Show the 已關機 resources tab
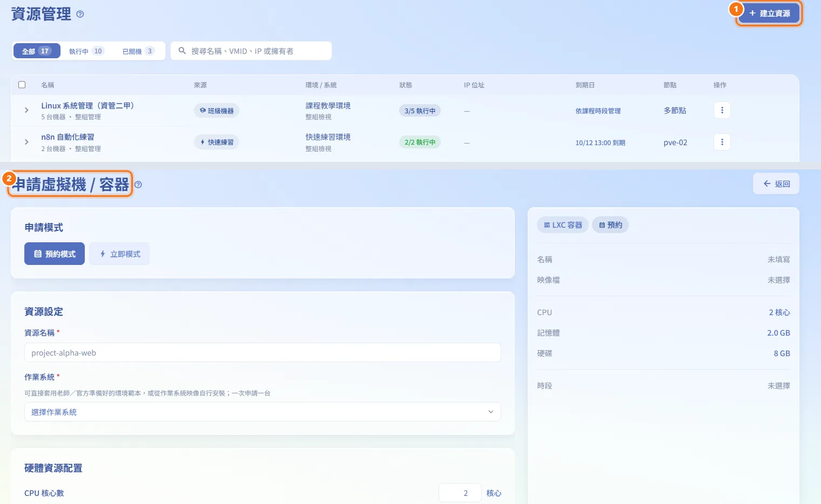The height and width of the screenshot is (504, 821). [138, 51]
